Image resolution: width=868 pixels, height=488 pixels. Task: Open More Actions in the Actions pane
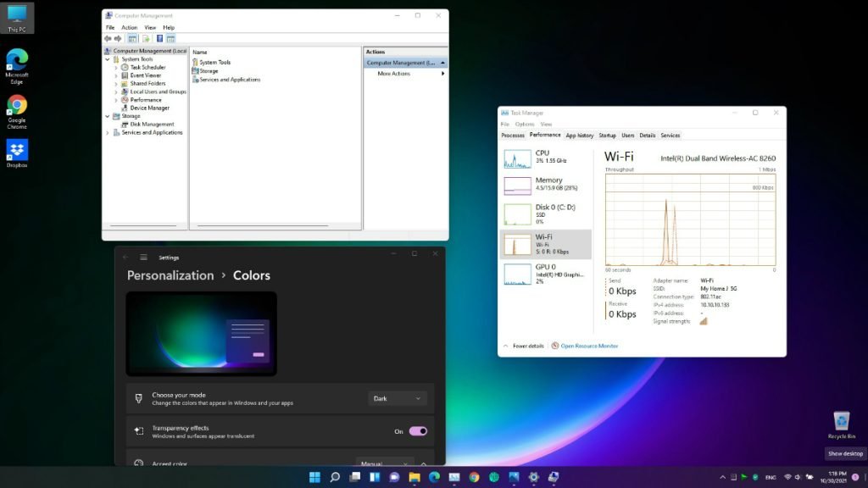tap(393, 74)
